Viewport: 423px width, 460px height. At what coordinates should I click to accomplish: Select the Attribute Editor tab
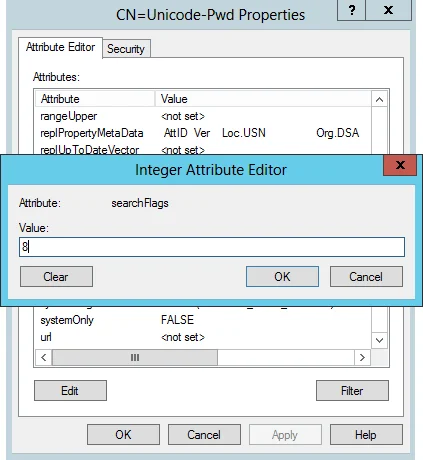[60, 47]
